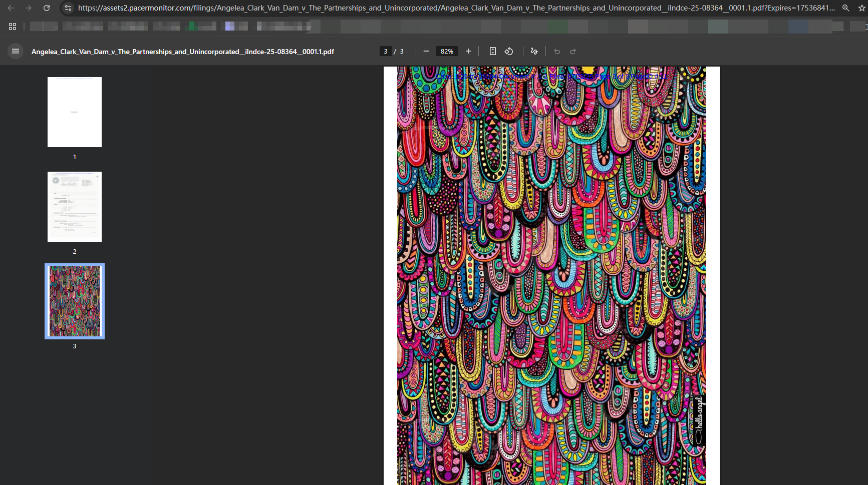Click the zoom out minus button
The height and width of the screenshot is (485, 868).
426,51
